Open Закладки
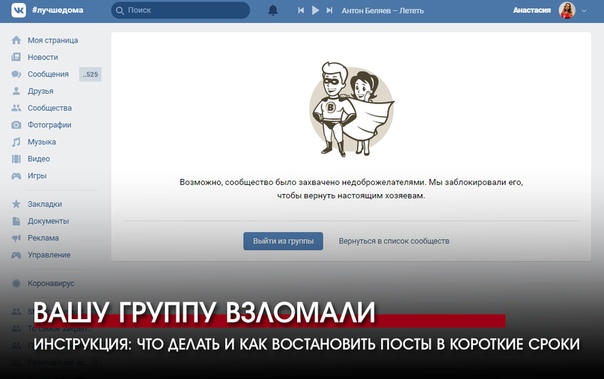The width and height of the screenshot is (604, 379). [45, 204]
